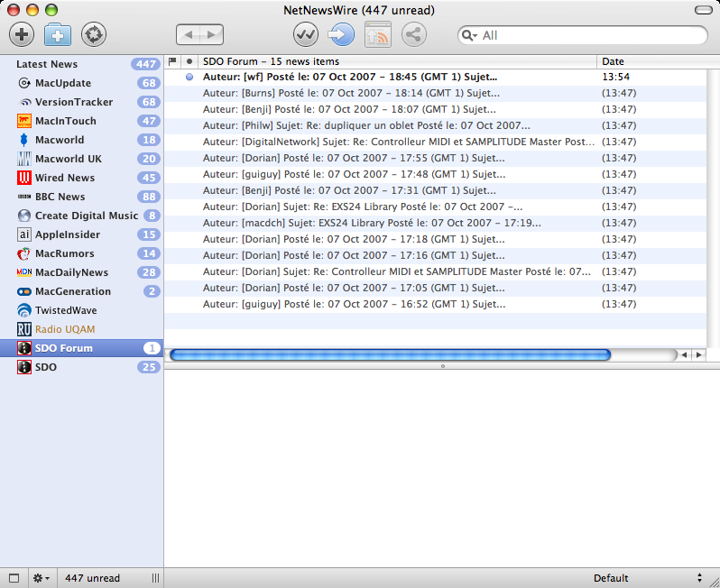Click the back navigation arrow
Viewport: 720px width, 588px height.
[x=189, y=34]
